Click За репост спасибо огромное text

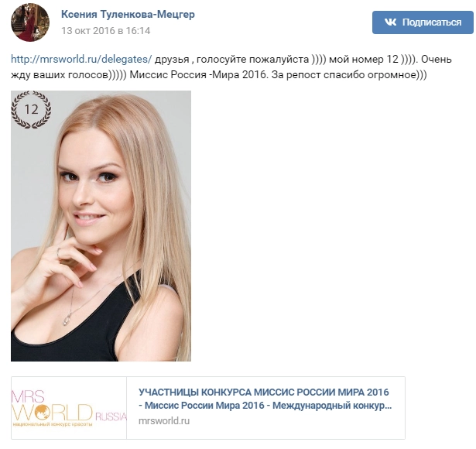point(344,74)
